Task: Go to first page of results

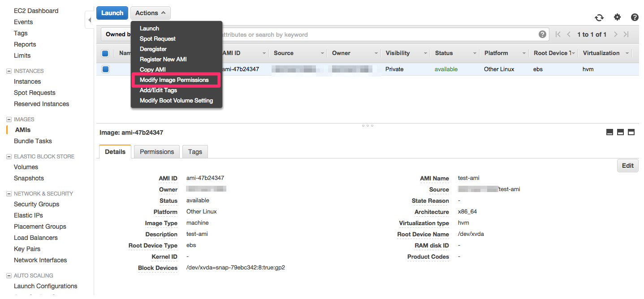Action: [x=558, y=34]
